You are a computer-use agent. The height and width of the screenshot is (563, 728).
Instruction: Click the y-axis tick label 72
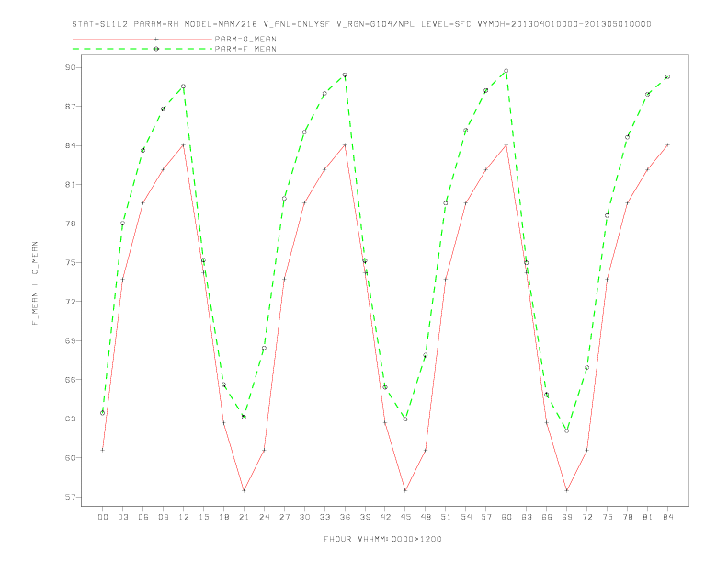tap(70, 302)
